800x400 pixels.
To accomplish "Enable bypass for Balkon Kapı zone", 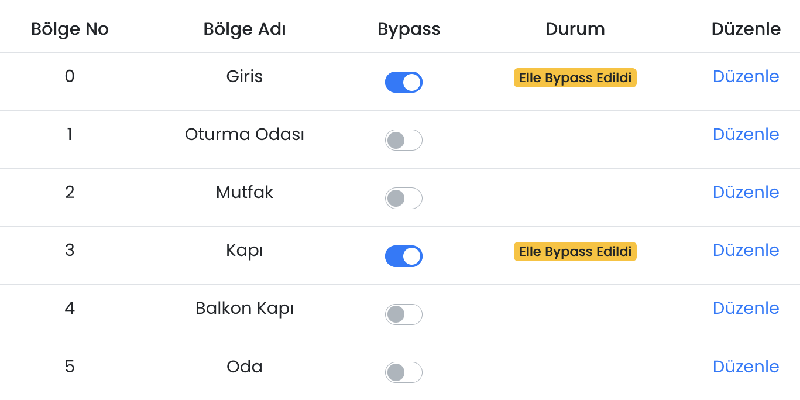I will point(404,314).
